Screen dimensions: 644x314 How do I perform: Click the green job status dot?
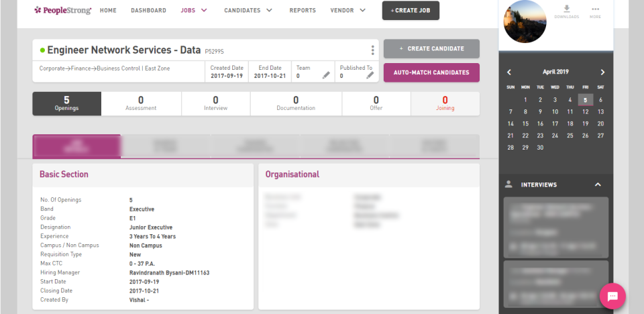[42, 50]
